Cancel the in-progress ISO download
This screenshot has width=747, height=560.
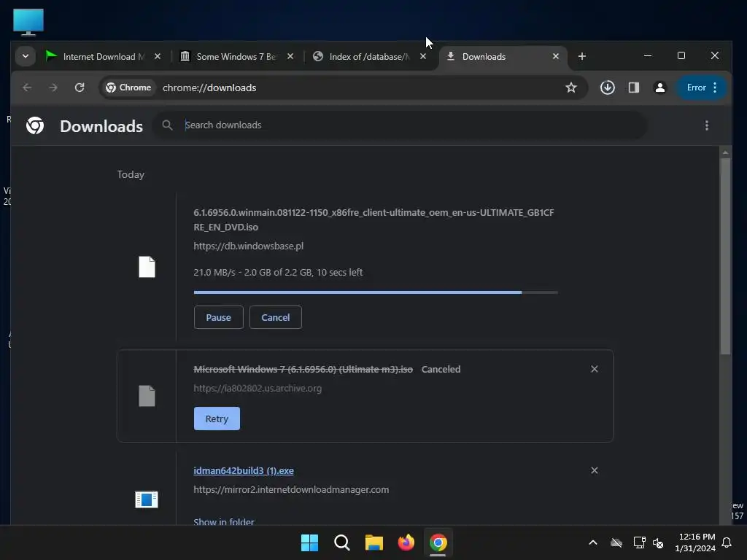275,317
